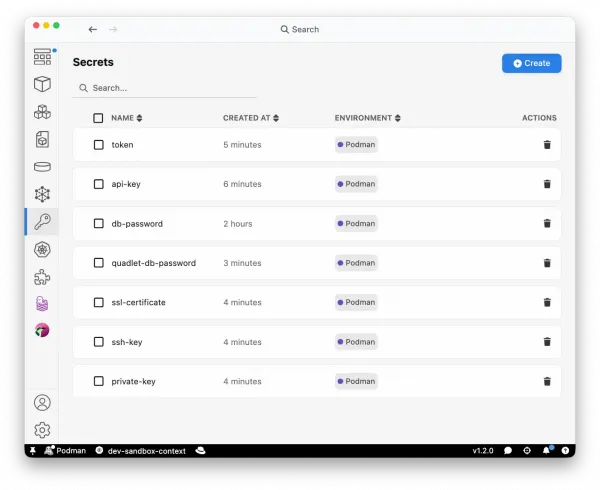Open the help question mark icon
This screenshot has height=490, width=600.
(565, 451)
